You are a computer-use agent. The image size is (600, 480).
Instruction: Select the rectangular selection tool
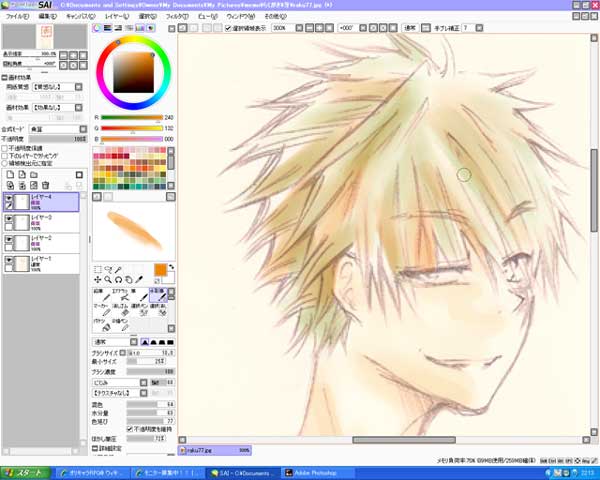[98, 269]
